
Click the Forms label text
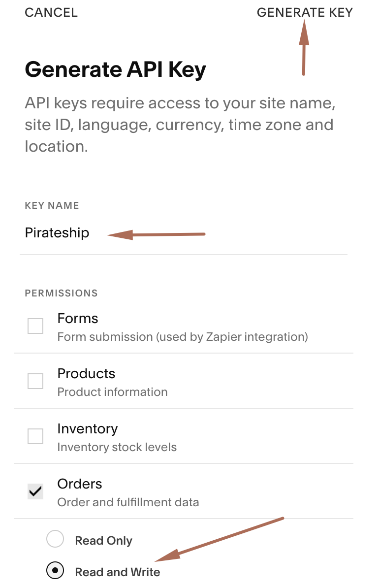[78, 319]
